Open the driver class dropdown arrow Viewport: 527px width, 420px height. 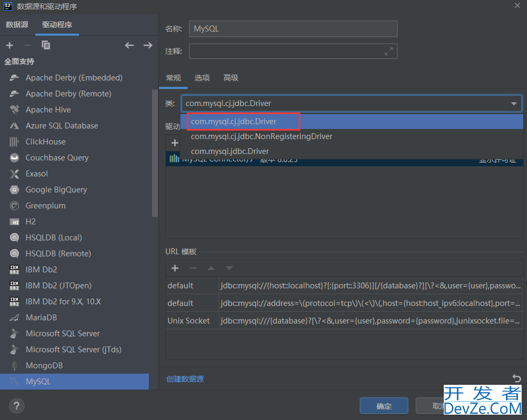(514, 104)
